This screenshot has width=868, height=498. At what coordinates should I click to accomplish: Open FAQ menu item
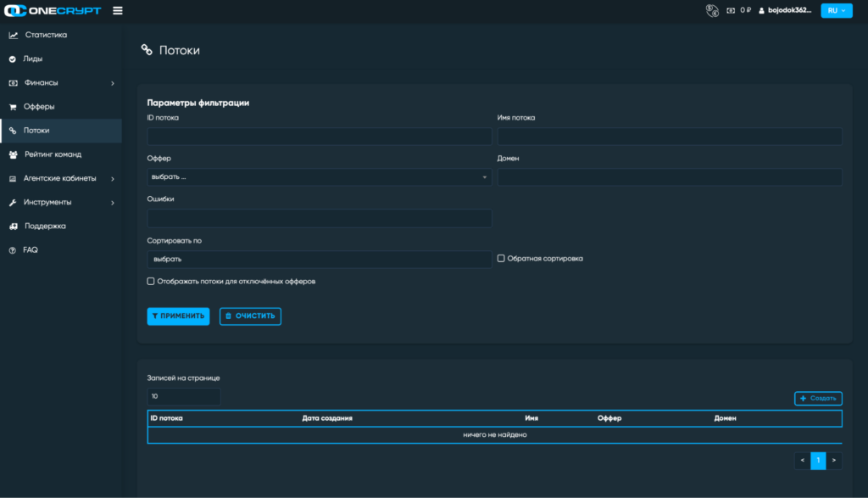pyautogui.click(x=31, y=249)
